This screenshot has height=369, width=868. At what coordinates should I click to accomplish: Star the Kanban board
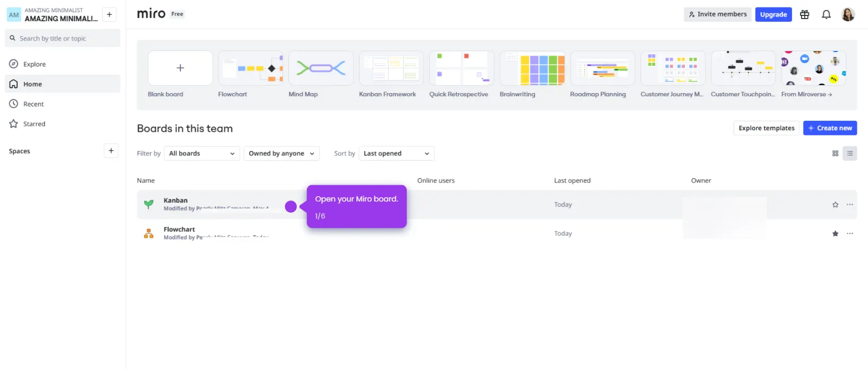[835, 205]
